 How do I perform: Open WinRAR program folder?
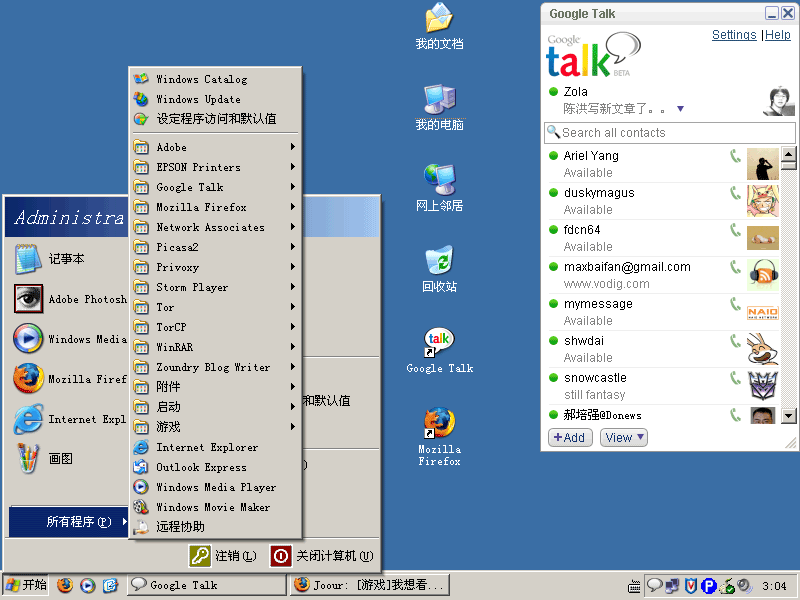click(x=214, y=347)
